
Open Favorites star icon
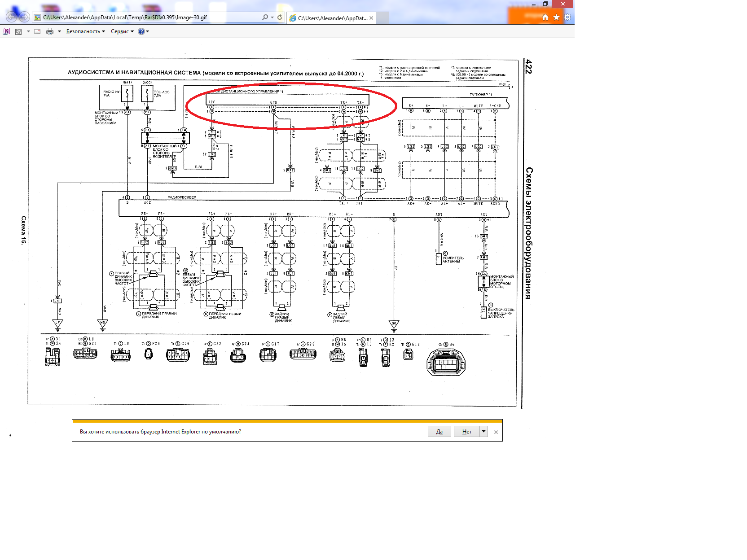(556, 17)
